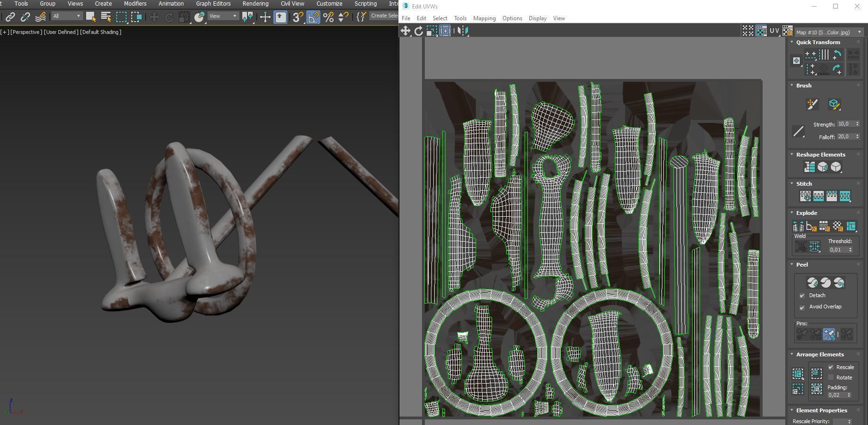Click Edit Named Selection Sets icon
The image size is (868, 425).
point(361,17)
